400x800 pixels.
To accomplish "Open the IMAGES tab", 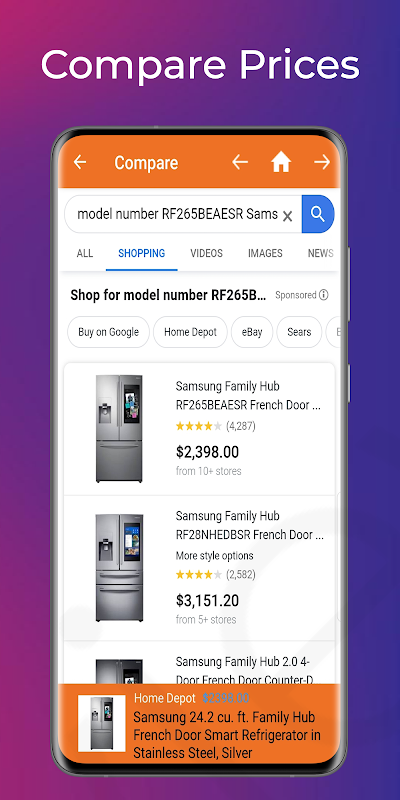I will pos(265,254).
